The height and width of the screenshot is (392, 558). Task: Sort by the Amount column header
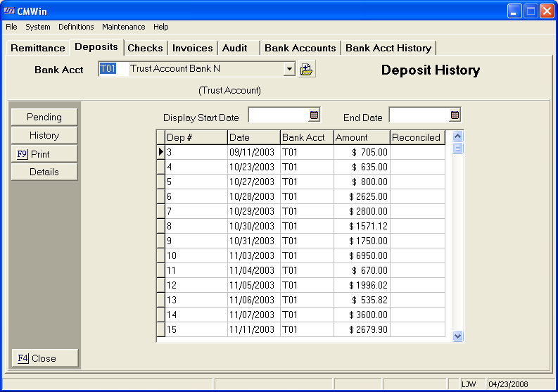361,137
